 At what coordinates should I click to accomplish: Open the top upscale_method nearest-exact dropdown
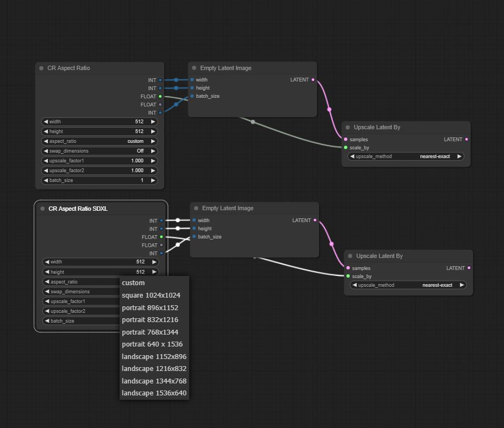406,156
